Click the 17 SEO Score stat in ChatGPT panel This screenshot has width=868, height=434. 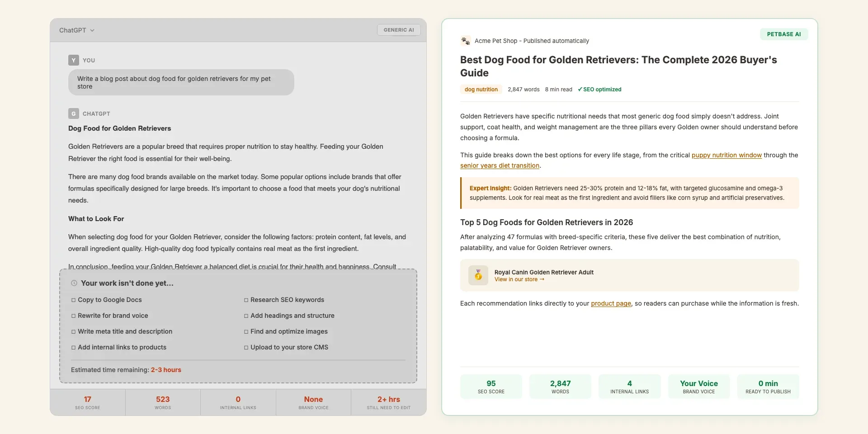pyautogui.click(x=88, y=402)
